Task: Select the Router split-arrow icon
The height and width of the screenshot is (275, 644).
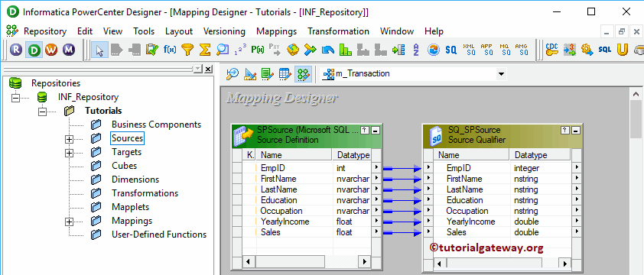Action: [x=310, y=50]
